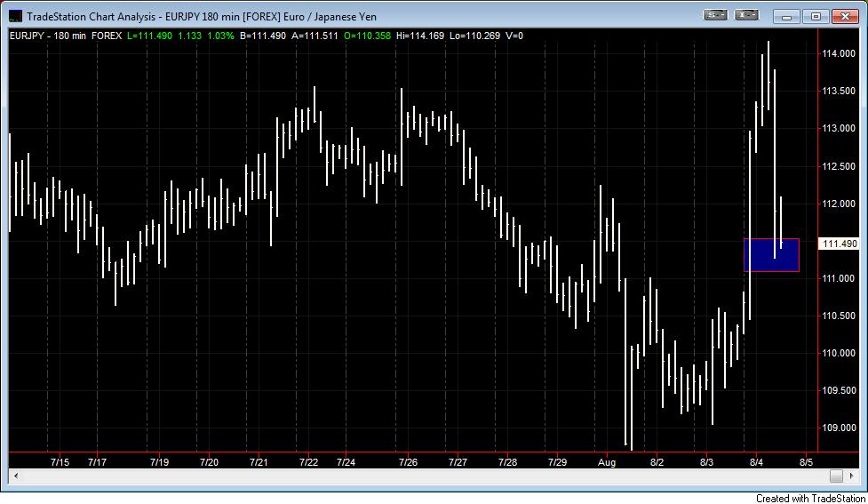Click the "EURJPY - 180 min" status text

(48, 36)
